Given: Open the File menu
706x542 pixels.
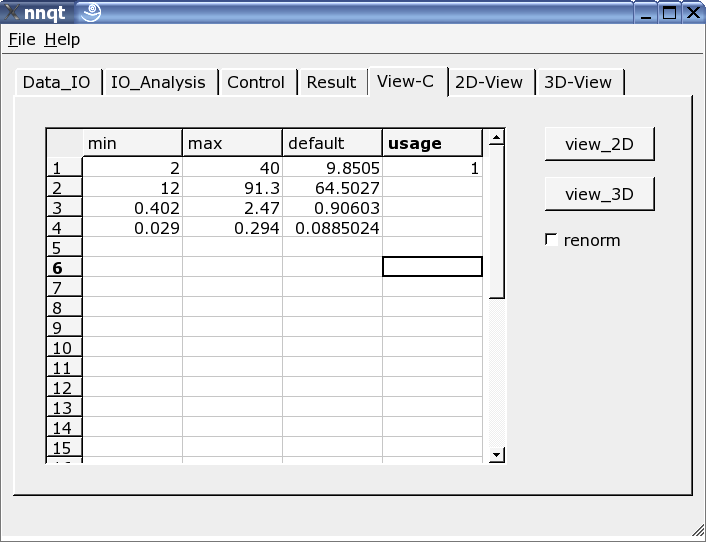Looking at the screenshot, I should tap(21, 40).
